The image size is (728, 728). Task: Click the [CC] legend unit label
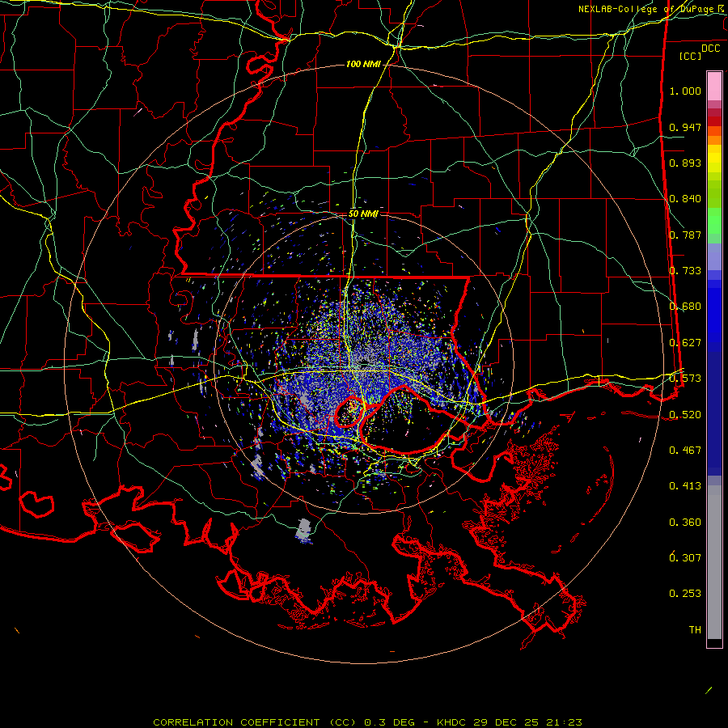pyautogui.click(x=690, y=56)
